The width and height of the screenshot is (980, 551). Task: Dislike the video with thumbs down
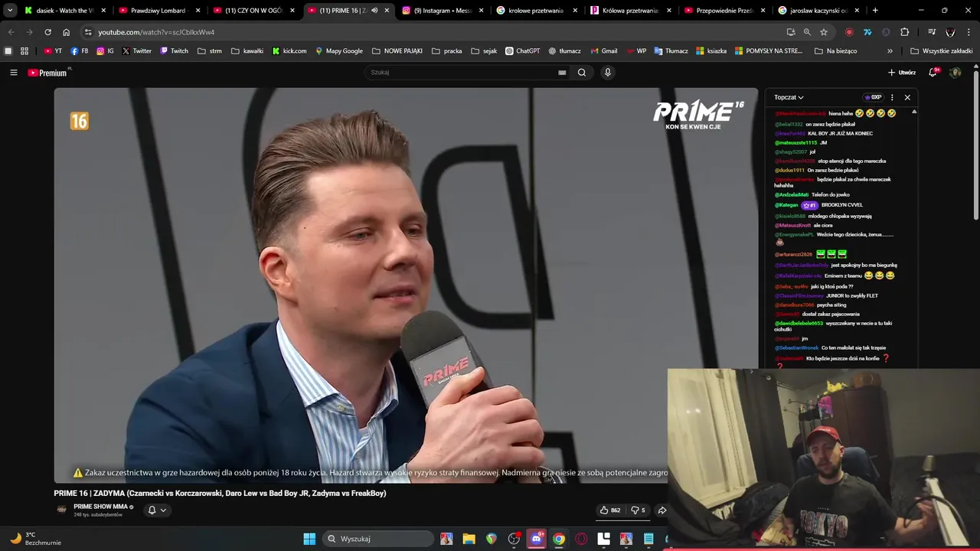pyautogui.click(x=638, y=510)
